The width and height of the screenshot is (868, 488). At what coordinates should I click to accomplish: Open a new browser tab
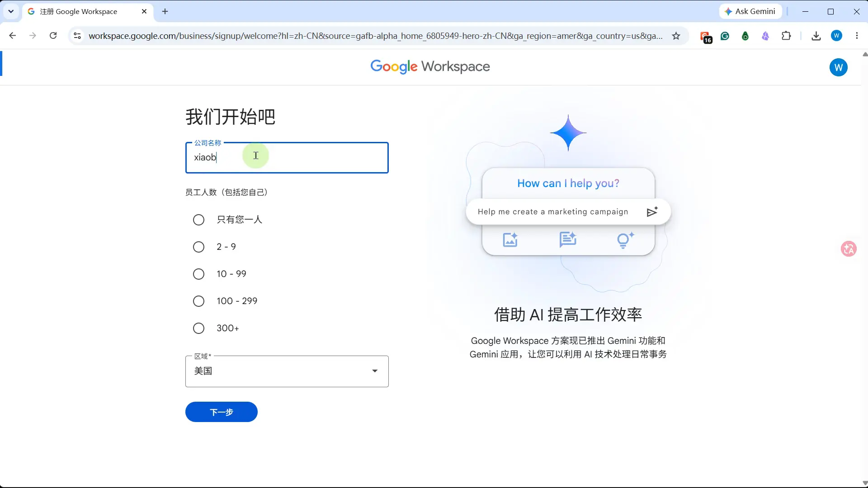click(x=165, y=12)
